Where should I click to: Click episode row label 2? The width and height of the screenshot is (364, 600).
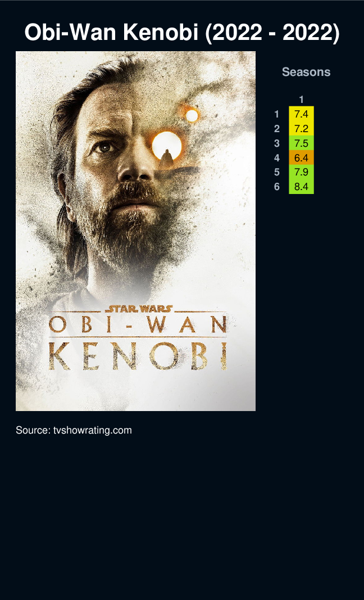[x=277, y=129]
